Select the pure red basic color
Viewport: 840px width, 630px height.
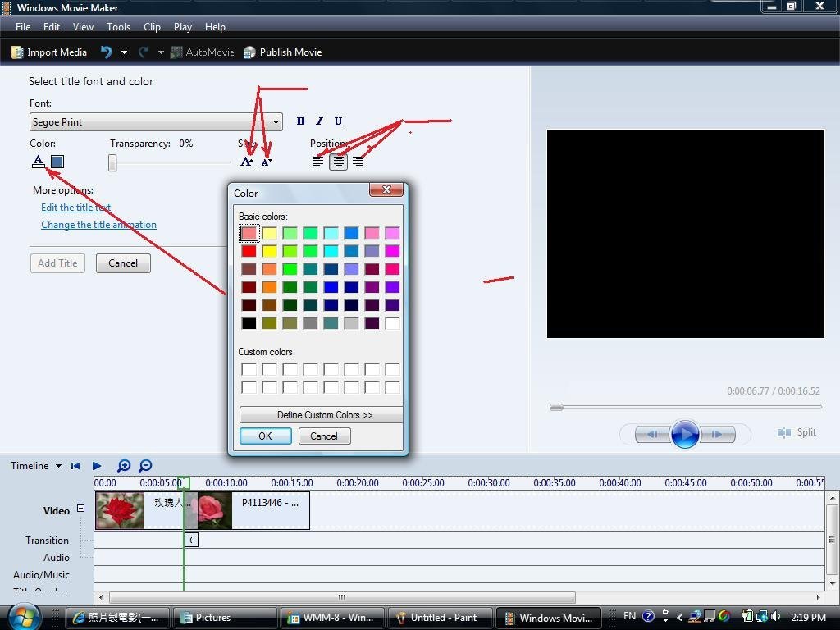coord(249,251)
